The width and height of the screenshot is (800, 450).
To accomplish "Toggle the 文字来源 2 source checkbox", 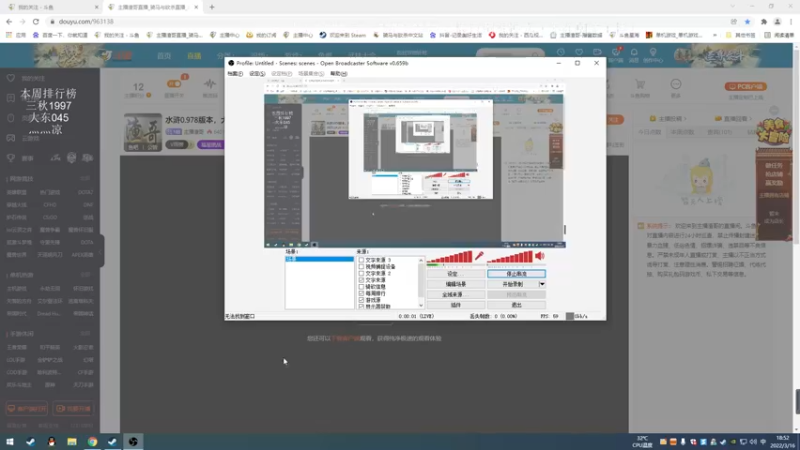I will click(361, 273).
